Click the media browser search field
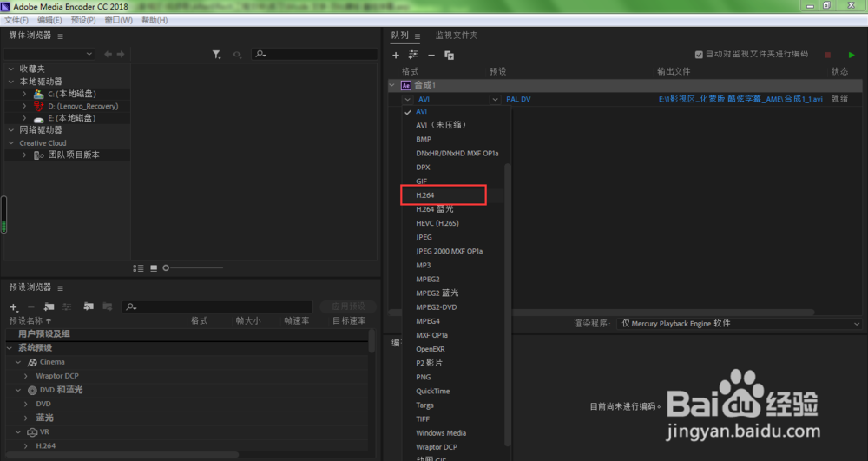 click(x=314, y=54)
